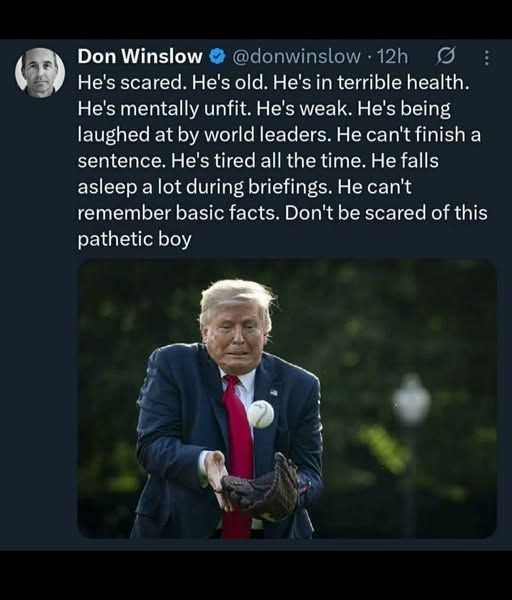
Task: Click the tweet's first line "He's scared"
Action: coord(130,83)
